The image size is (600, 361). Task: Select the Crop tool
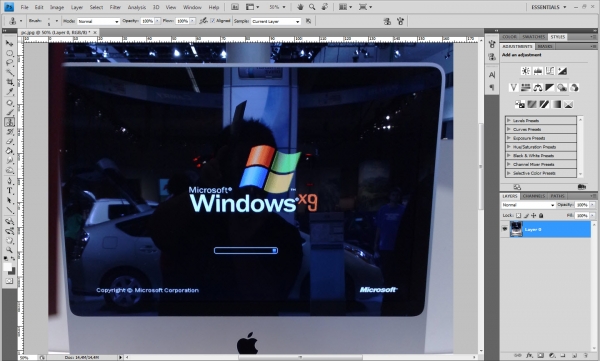pos(10,82)
